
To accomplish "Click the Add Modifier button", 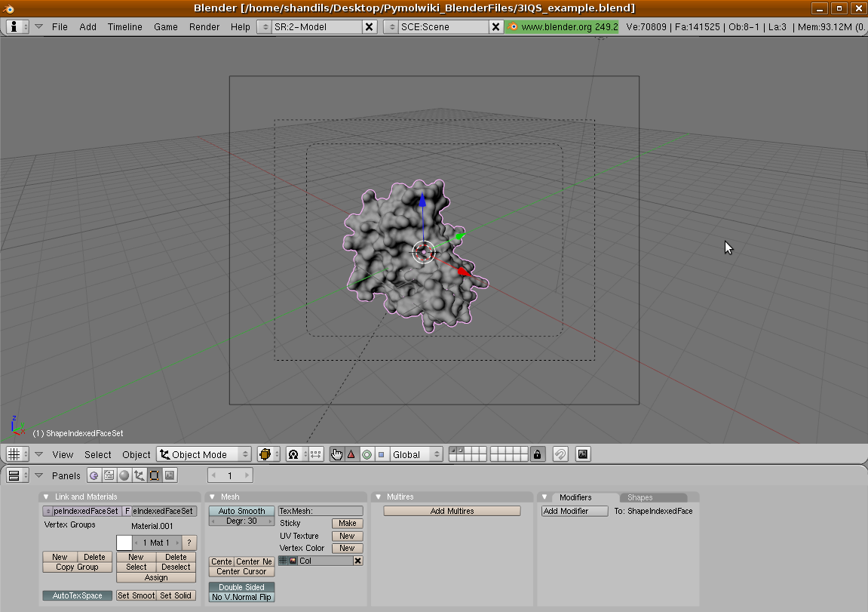I will (575, 511).
